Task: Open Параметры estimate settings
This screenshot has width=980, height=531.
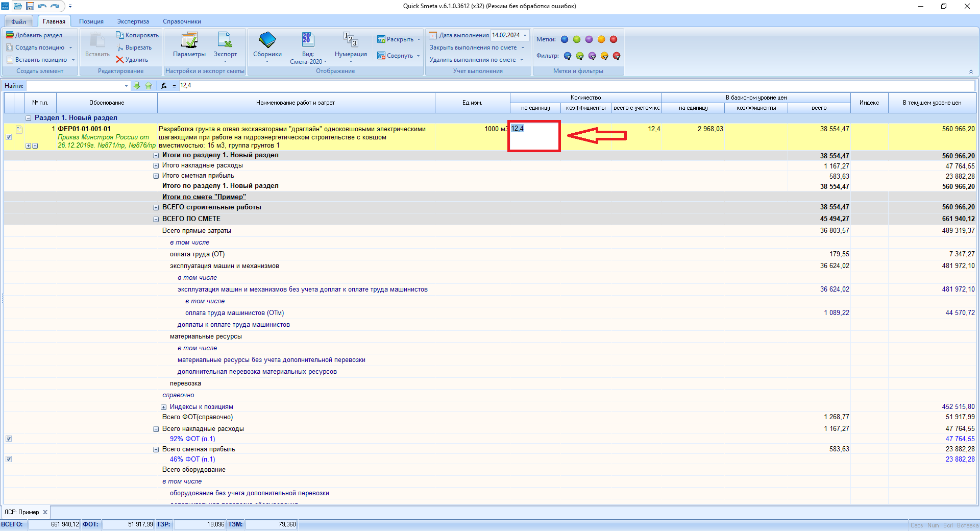Action: pyautogui.click(x=189, y=44)
